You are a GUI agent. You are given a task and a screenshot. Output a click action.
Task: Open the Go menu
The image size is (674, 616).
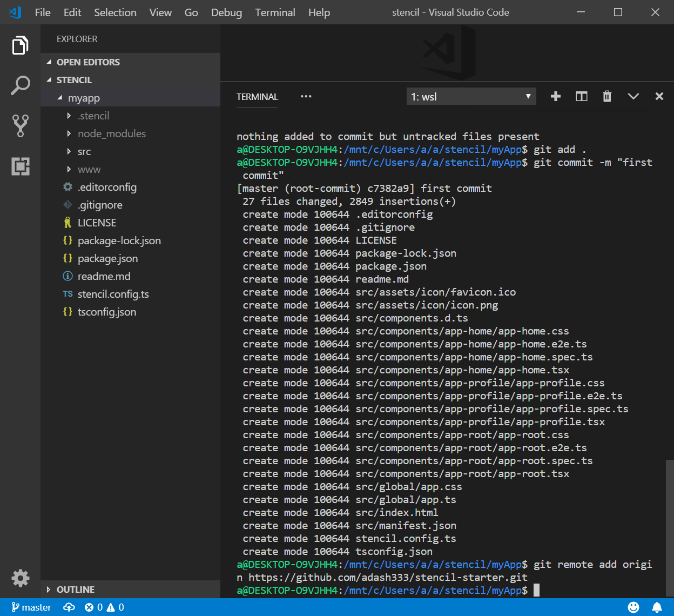pos(191,12)
